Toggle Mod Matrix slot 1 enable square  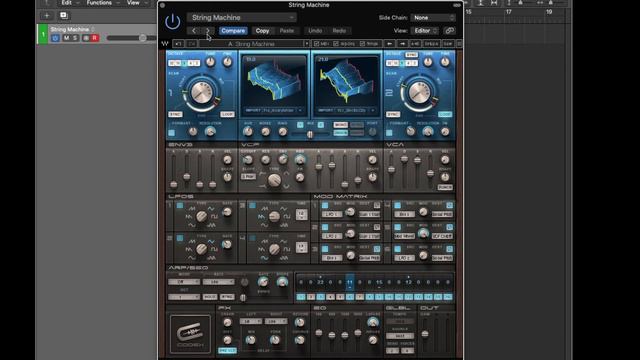pyautogui.click(x=325, y=205)
